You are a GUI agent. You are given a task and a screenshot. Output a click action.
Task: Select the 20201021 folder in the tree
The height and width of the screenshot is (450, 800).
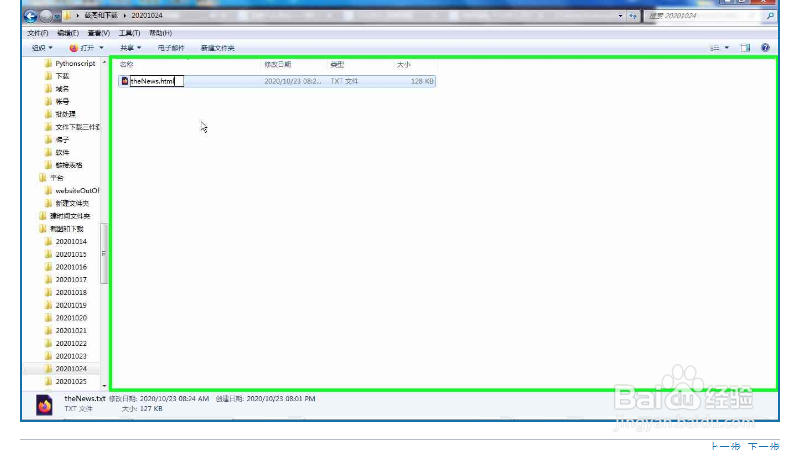coord(71,331)
